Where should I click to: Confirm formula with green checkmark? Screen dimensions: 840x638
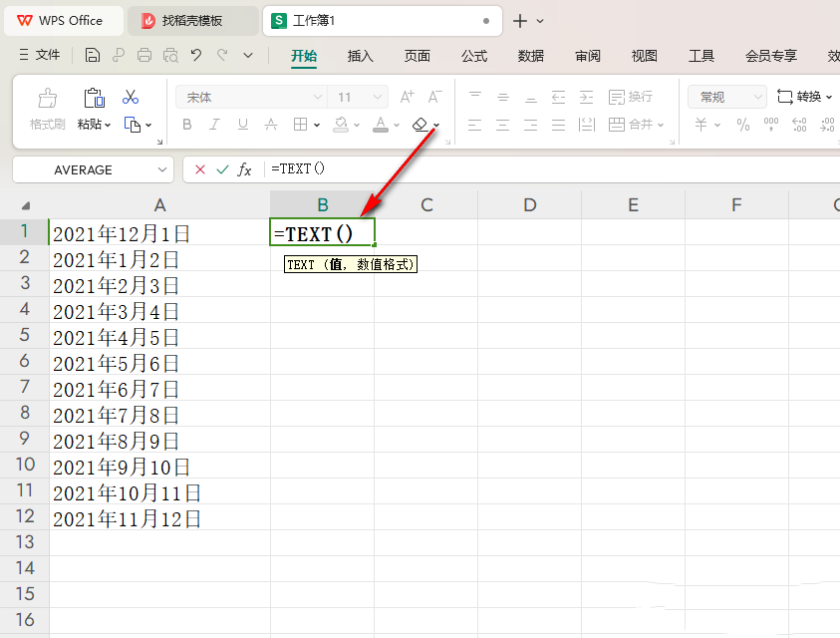point(222,169)
